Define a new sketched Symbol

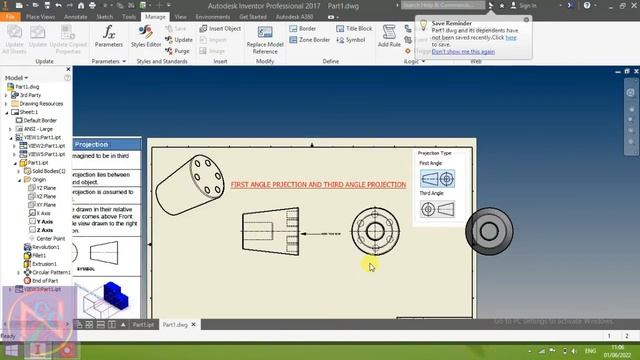(350, 40)
